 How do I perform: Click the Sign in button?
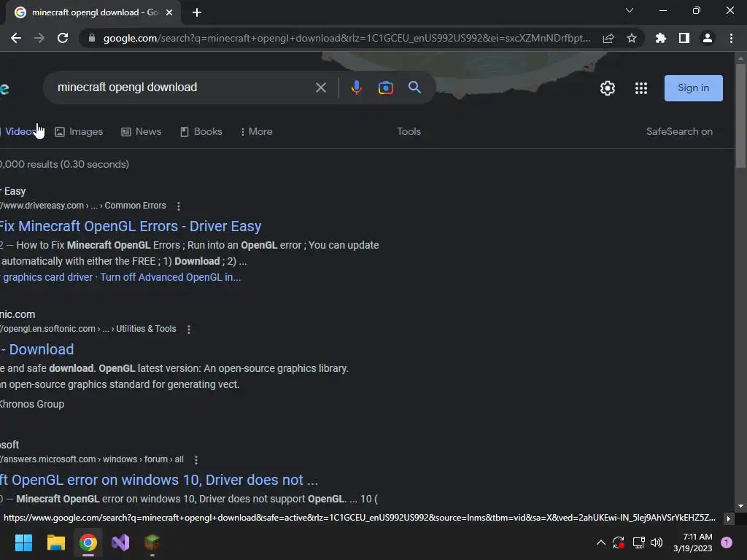693,88
